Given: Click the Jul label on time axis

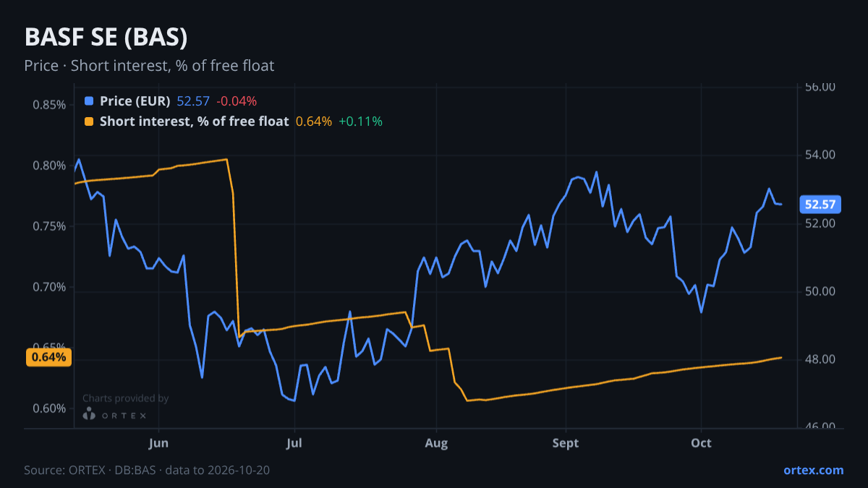Looking at the screenshot, I should 294,442.
